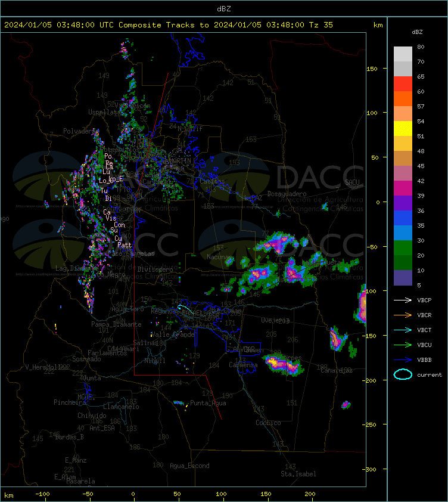The image size is (448, 502).
Task: Click the 'km' label at top right
Action: point(378,25)
